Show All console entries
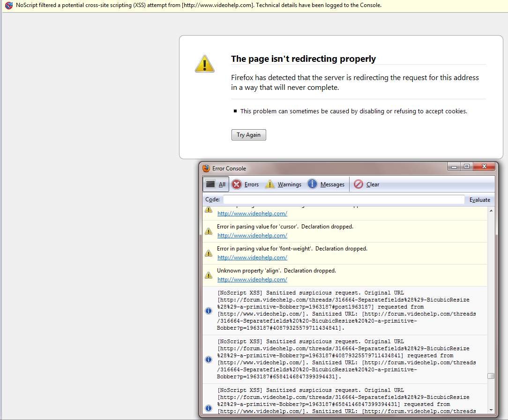Image resolution: width=508 pixels, height=420 pixels. coord(216,184)
